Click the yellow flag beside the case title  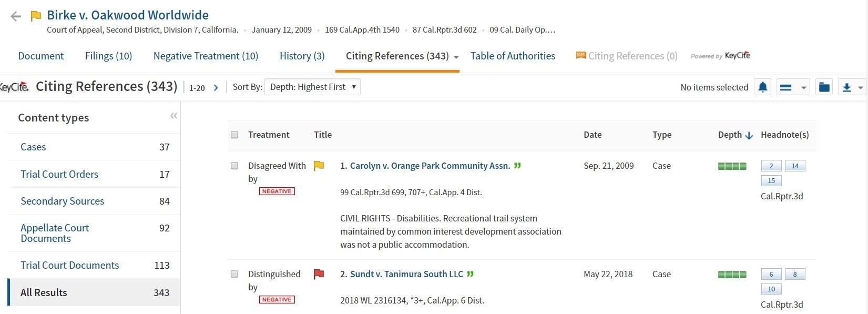click(36, 16)
